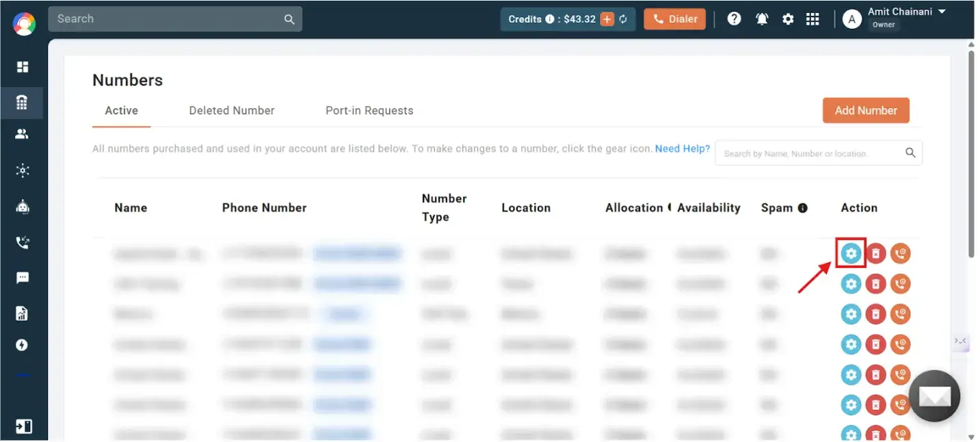The height and width of the screenshot is (442, 980).
Task: Switch to the Deleted Number tab
Action: click(232, 111)
